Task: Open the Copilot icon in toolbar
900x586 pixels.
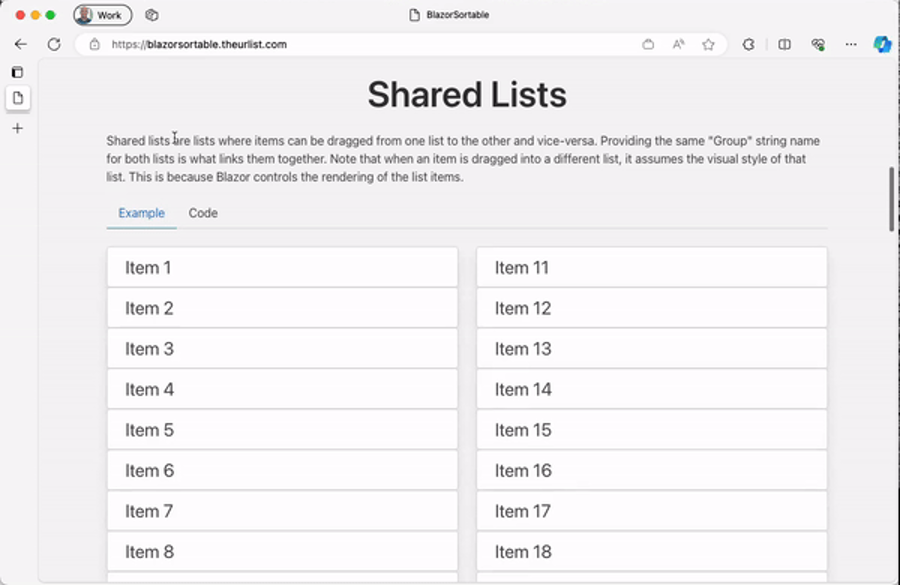Action: [x=881, y=44]
